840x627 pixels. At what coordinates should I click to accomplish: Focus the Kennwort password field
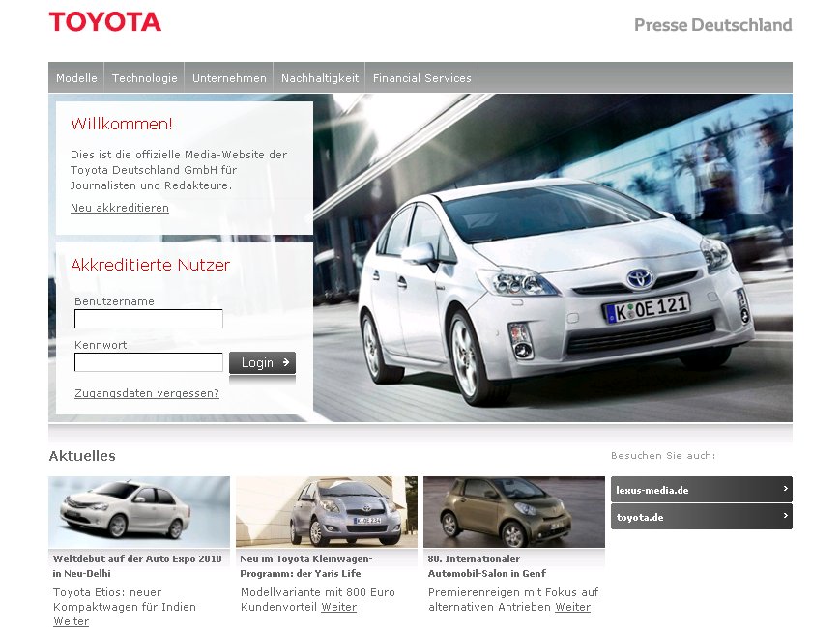(149, 362)
